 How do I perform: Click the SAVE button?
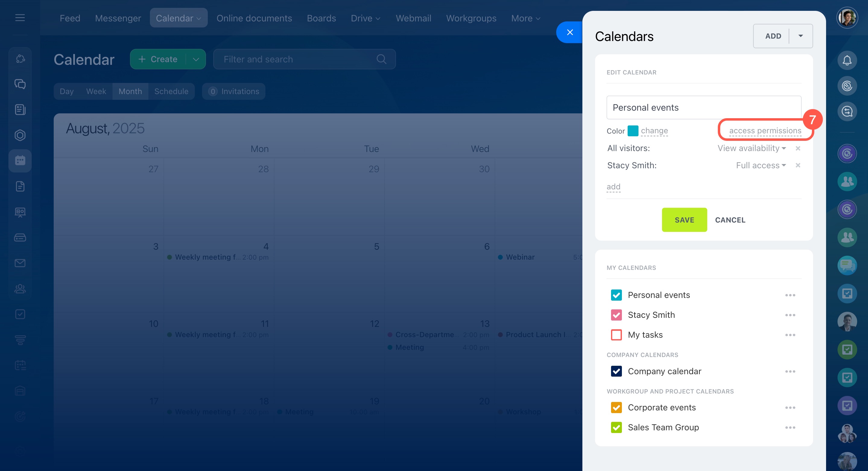point(684,220)
